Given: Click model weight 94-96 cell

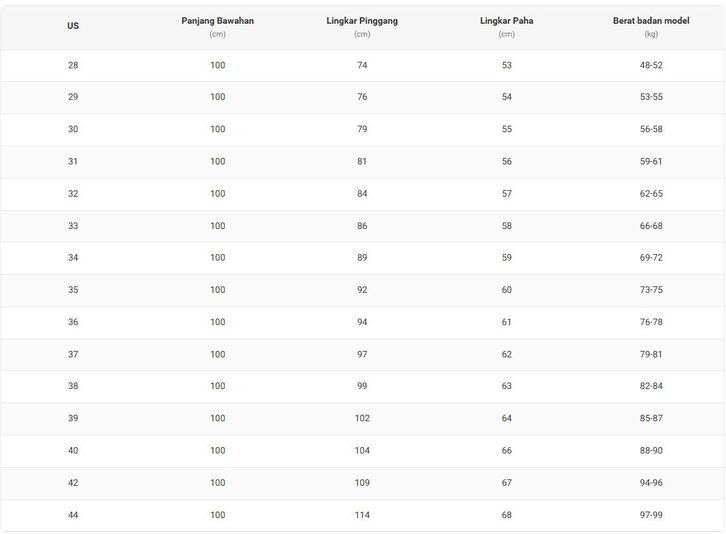Looking at the screenshot, I should (x=651, y=483).
